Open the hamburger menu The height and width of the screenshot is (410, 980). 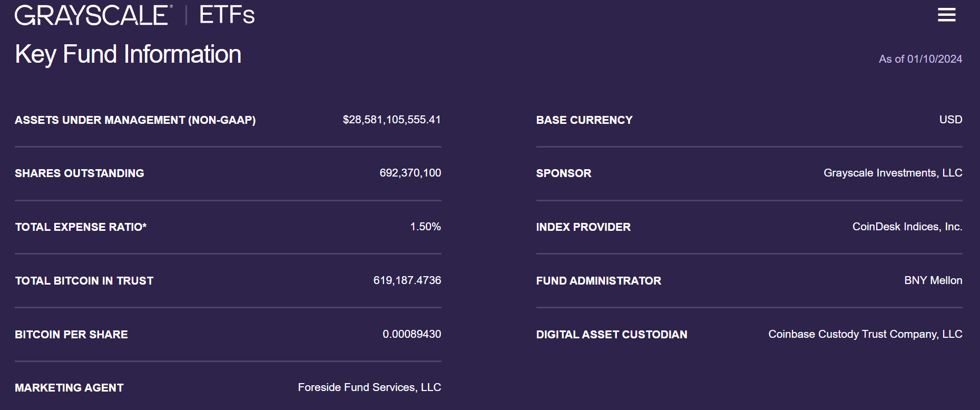coord(946,15)
